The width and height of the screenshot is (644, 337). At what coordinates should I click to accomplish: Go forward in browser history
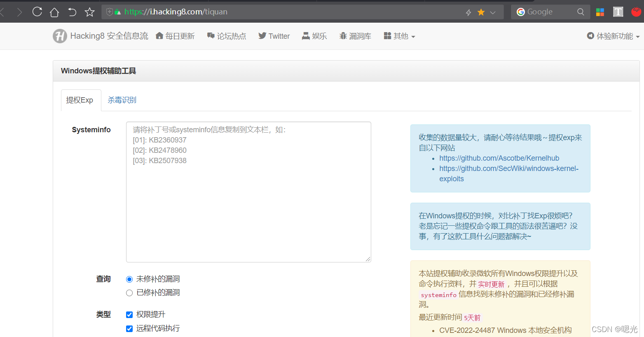coord(19,12)
